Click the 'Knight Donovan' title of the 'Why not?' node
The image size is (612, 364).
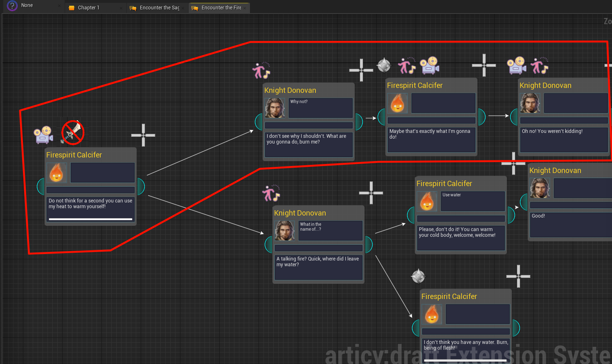pyautogui.click(x=290, y=90)
